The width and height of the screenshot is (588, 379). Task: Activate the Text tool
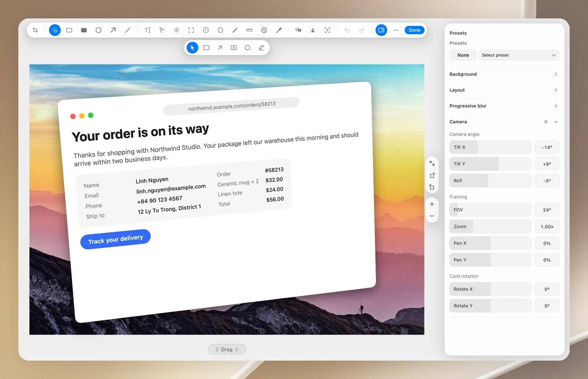click(x=147, y=30)
